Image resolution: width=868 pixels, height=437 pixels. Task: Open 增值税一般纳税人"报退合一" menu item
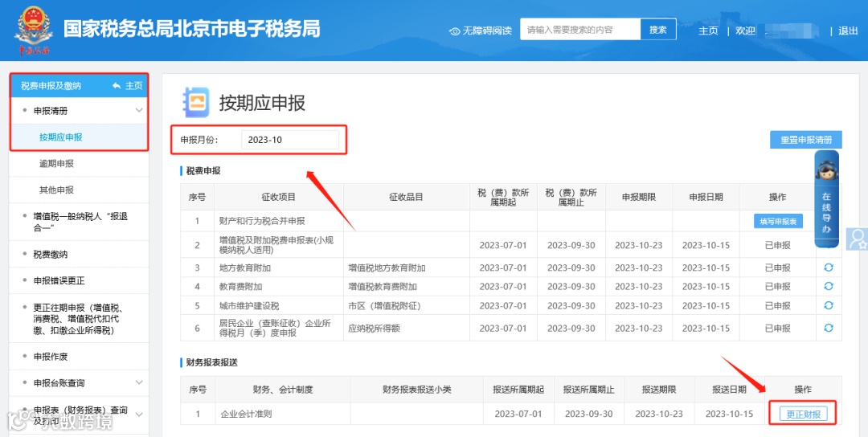point(79,222)
